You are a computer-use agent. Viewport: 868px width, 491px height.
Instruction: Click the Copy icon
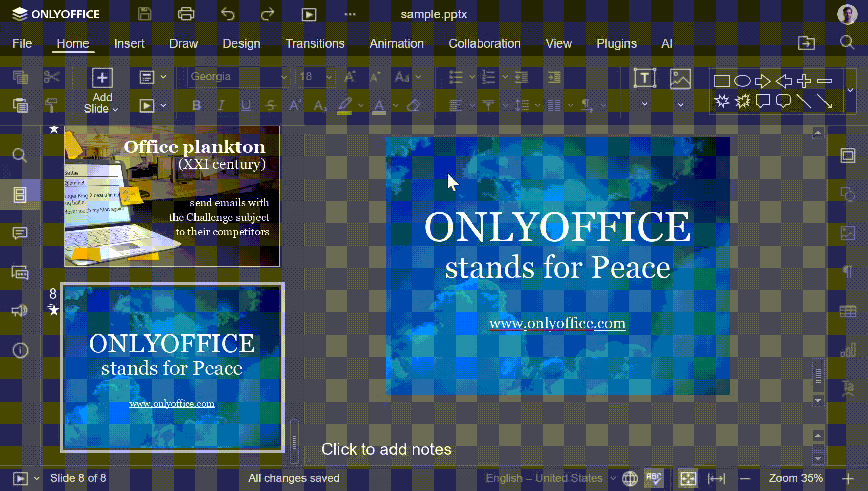point(20,77)
